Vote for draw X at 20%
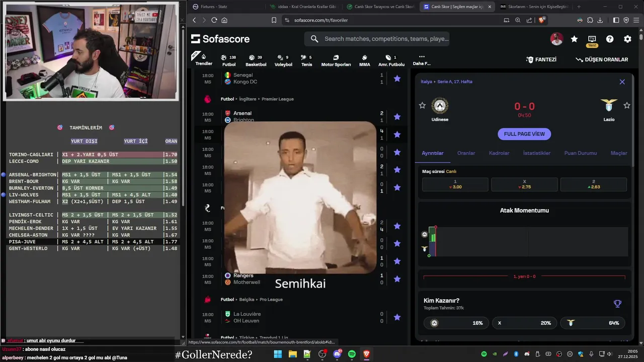The height and width of the screenshot is (362, 644). pyautogui.click(x=523, y=323)
